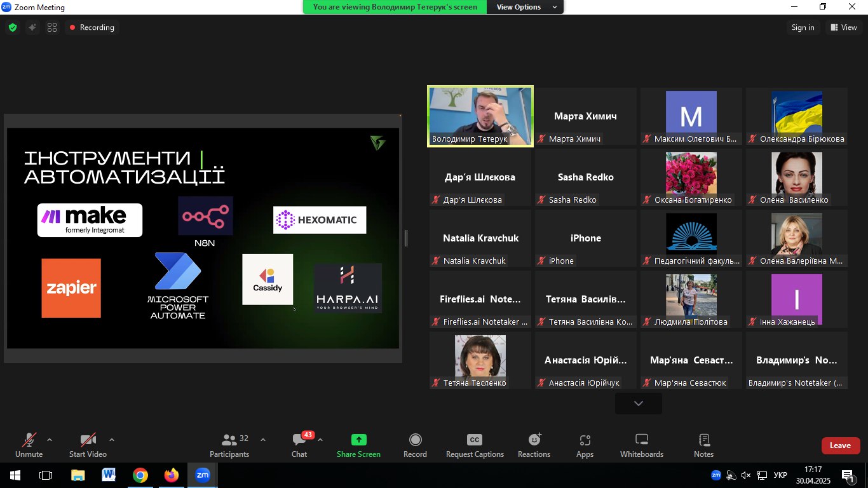
Task: Open Whiteboards
Action: point(642,445)
